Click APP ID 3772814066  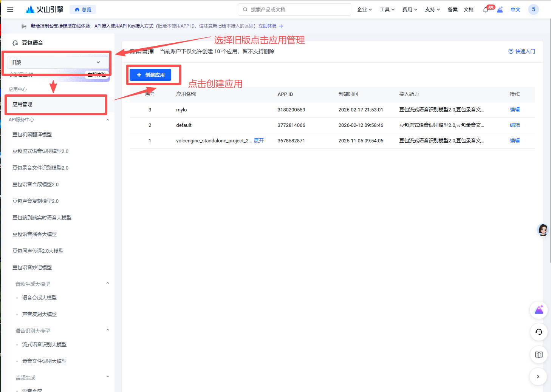click(x=291, y=125)
